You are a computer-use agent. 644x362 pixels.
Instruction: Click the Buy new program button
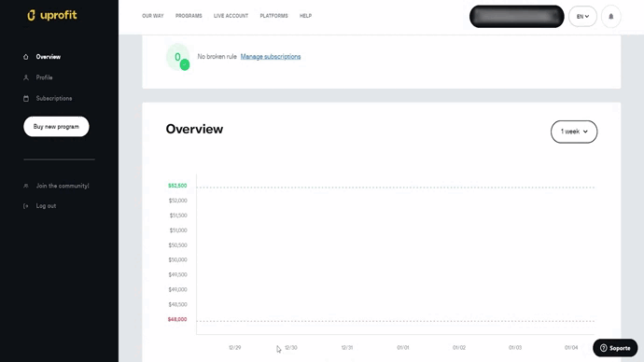(x=56, y=126)
